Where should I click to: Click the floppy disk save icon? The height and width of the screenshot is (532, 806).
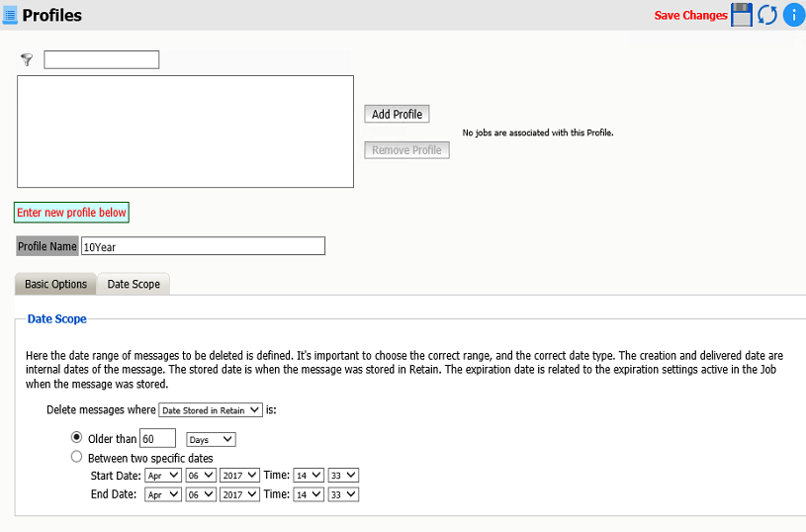pos(742,15)
